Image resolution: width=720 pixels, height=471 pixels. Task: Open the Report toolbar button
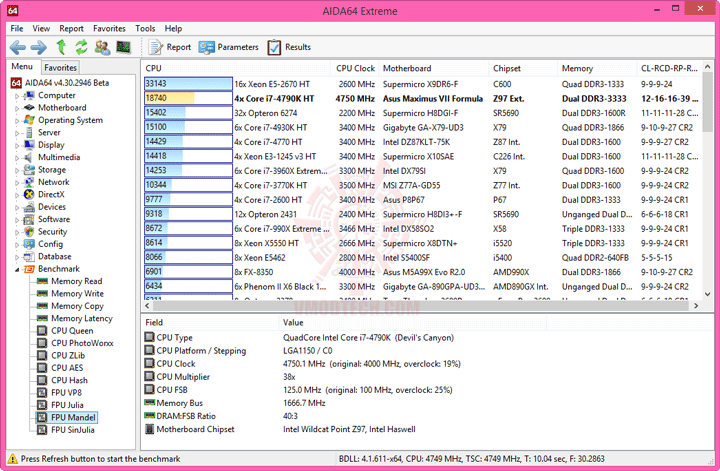(x=169, y=47)
